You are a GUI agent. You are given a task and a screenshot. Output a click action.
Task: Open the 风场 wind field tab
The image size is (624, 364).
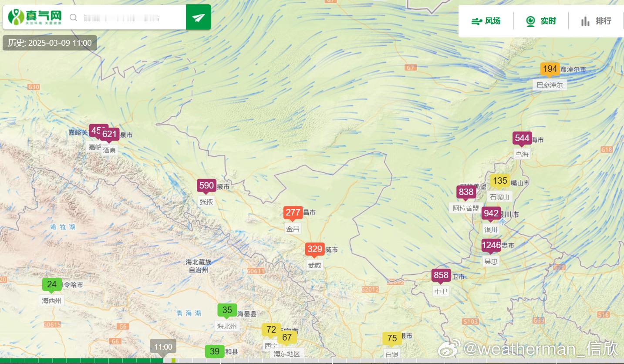(486, 21)
